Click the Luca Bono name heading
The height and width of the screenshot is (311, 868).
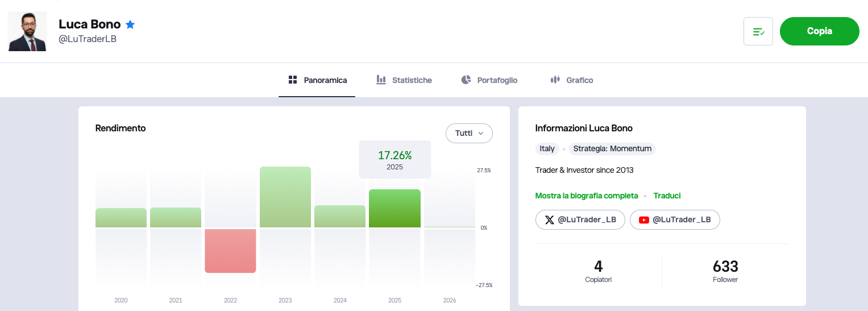pyautogui.click(x=90, y=24)
